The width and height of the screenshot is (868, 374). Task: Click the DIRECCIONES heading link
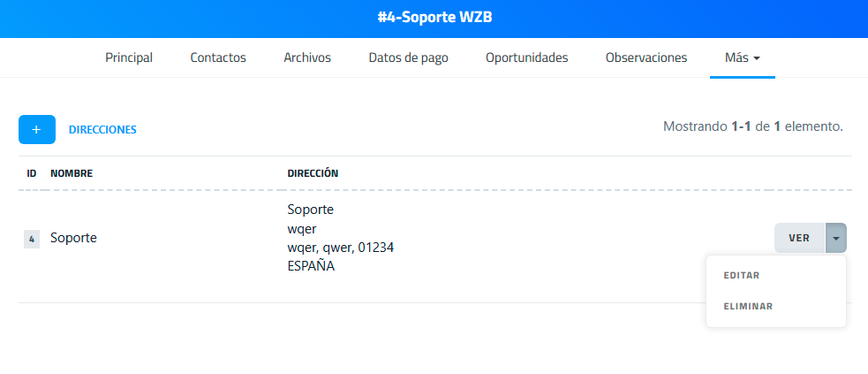pyautogui.click(x=102, y=130)
